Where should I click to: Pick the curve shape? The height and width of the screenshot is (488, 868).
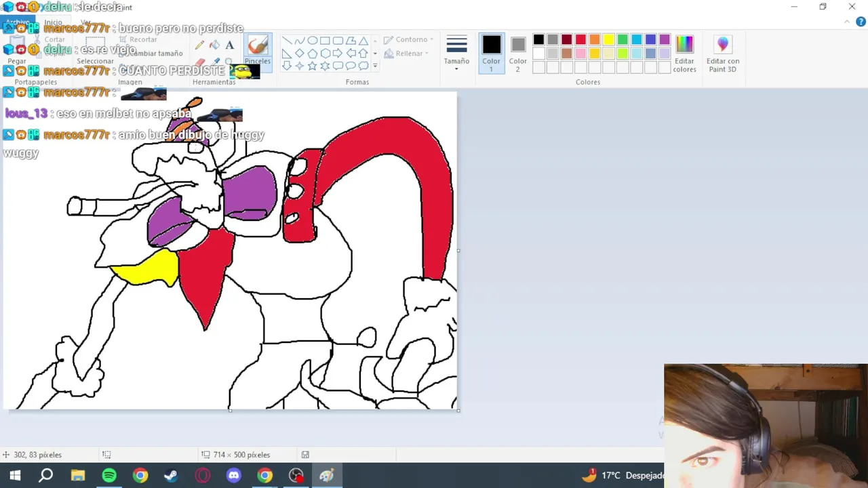coord(299,41)
